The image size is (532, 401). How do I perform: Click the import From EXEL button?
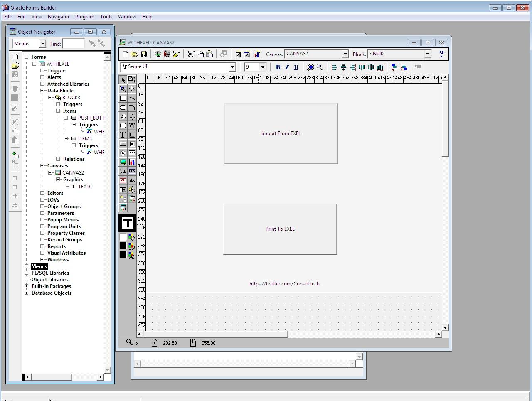point(281,133)
